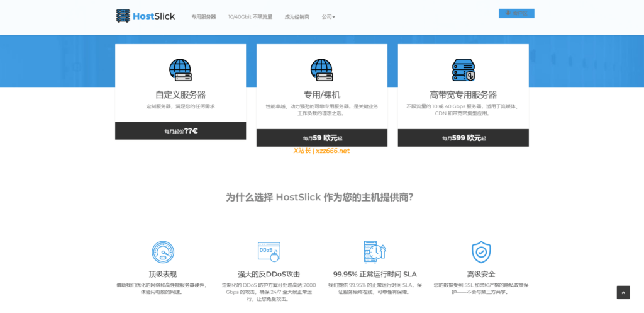Click the shield checkmark icon above 高级安全
Image resolution: width=644 pixels, height=313 pixels.
pyautogui.click(x=481, y=252)
